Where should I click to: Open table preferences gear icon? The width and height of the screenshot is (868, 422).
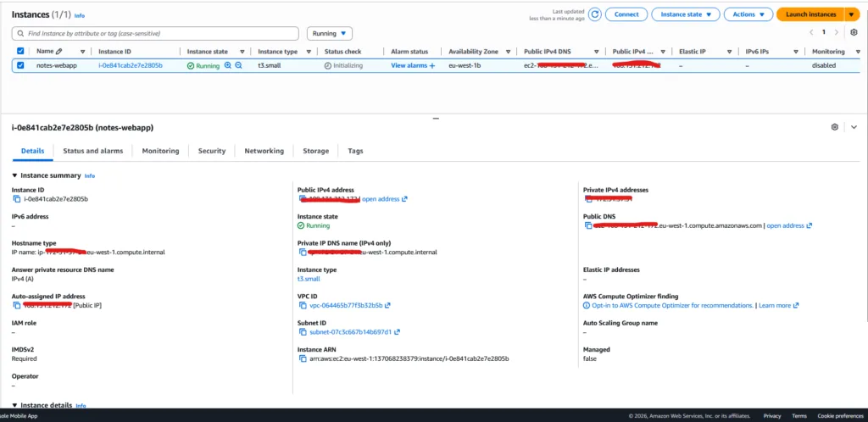[854, 33]
